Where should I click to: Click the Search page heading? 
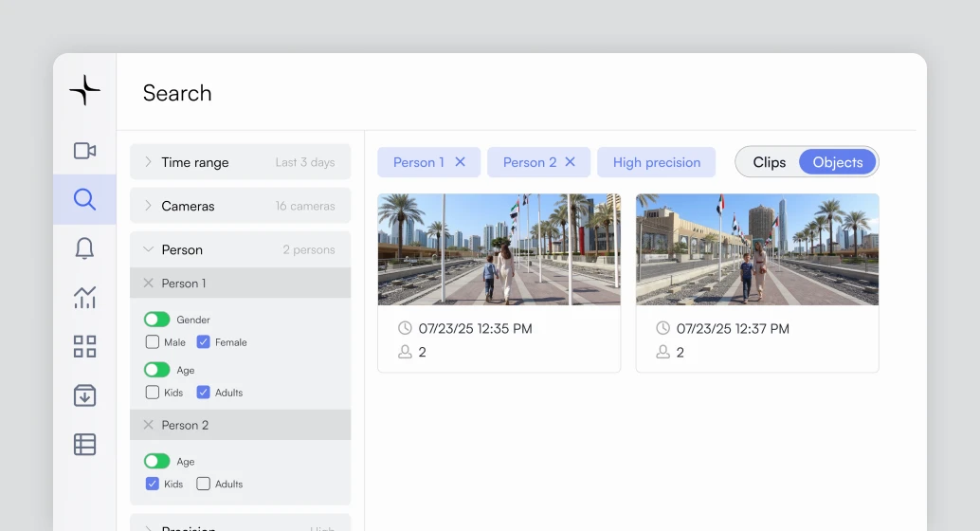coord(177,93)
